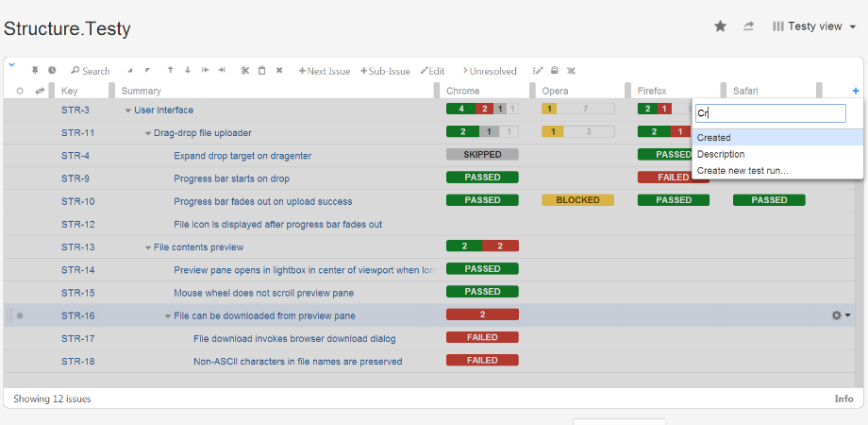Collapse the panel with the blue chevron
Screen dimensions: 868x425
click(11, 65)
